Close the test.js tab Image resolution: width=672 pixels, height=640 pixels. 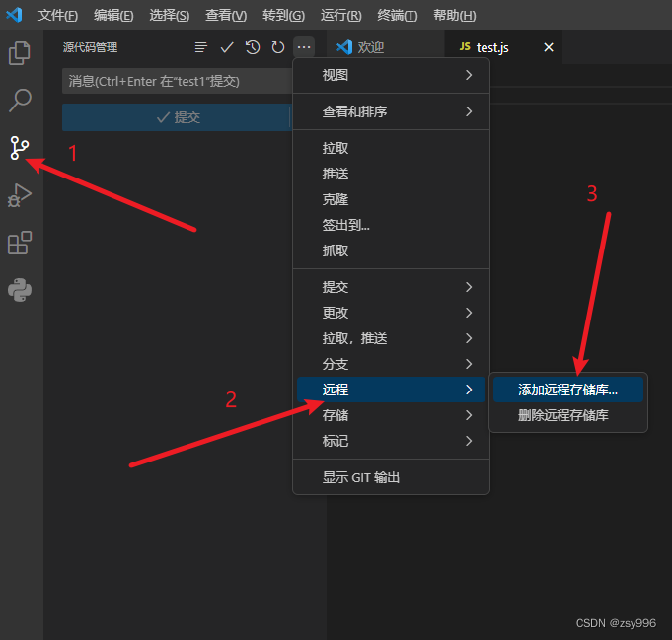coord(549,47)
